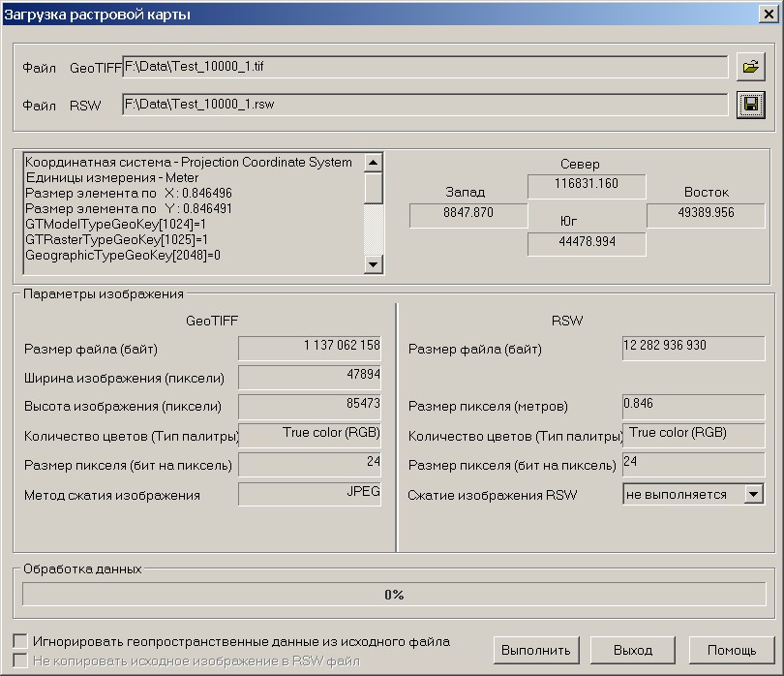Toggle the do not copy source image checkbox
This screenshot has height=676, width=784.
coord(20,661)
